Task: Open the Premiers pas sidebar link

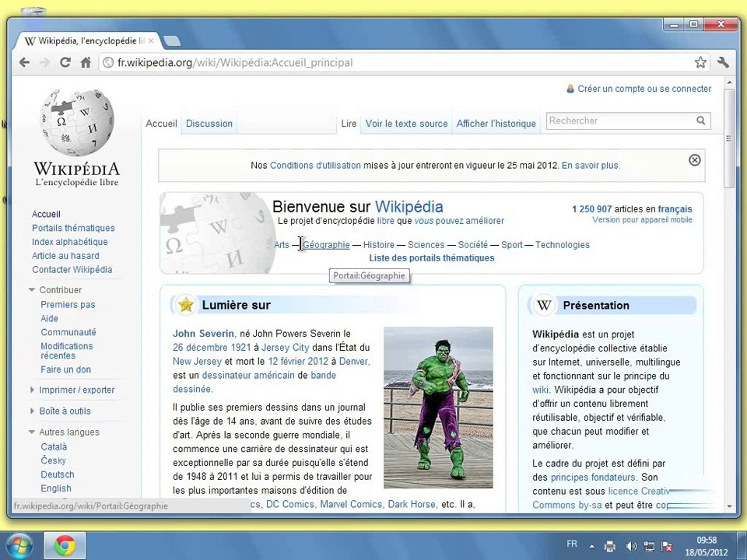Action: 68,304
